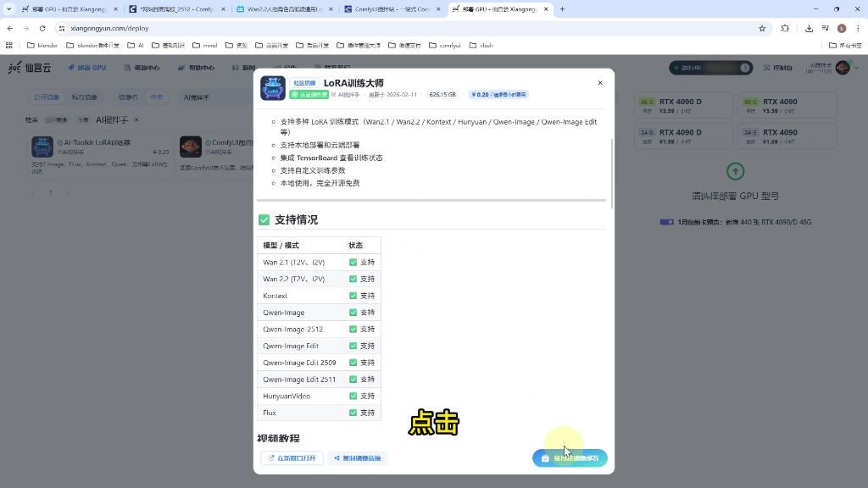868x488 pixels.
Task: Open browser downloads icon
Action: point(809,28)
